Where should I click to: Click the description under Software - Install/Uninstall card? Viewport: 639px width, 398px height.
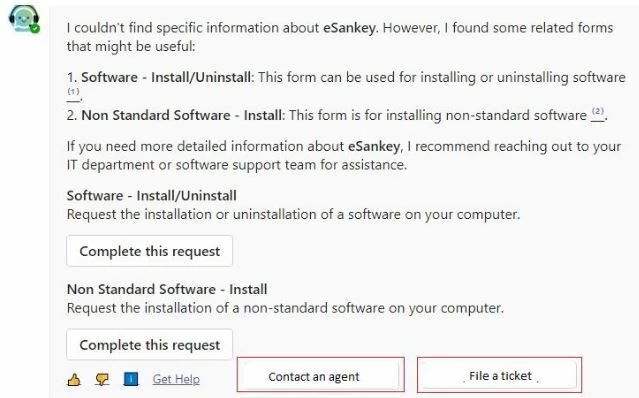pos(293,214)
